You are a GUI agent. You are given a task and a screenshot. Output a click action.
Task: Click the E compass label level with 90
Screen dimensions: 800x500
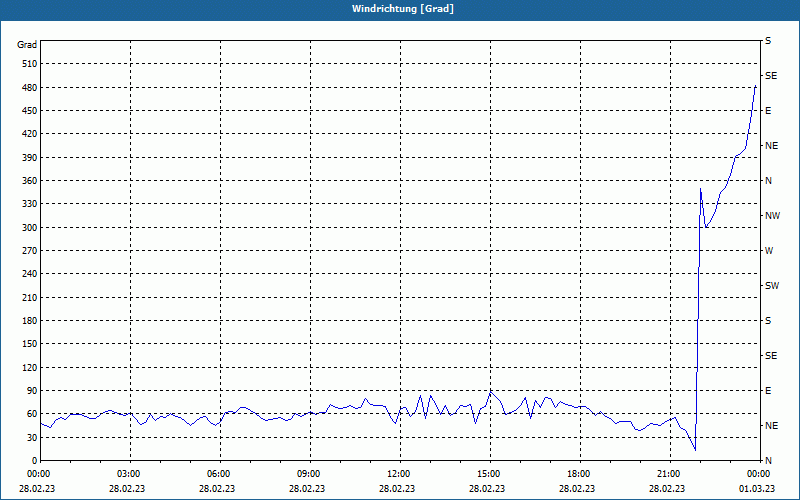click(x=768, y=390)
